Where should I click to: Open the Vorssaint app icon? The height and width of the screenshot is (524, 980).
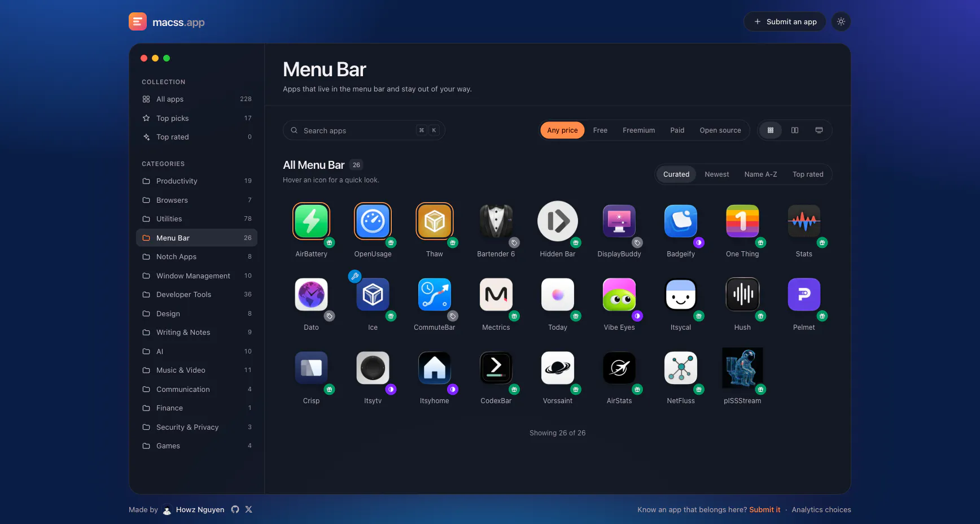[558, 368]
